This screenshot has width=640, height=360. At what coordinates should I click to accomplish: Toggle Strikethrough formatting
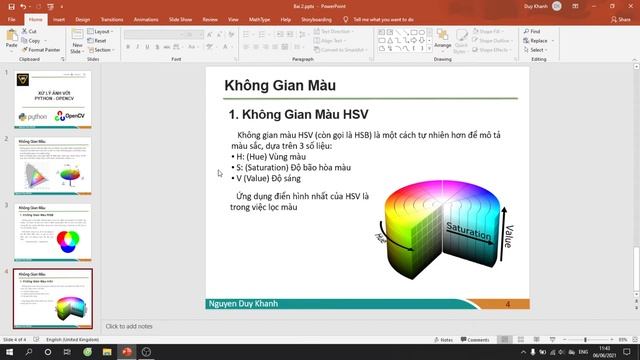(x=167, y=47)
